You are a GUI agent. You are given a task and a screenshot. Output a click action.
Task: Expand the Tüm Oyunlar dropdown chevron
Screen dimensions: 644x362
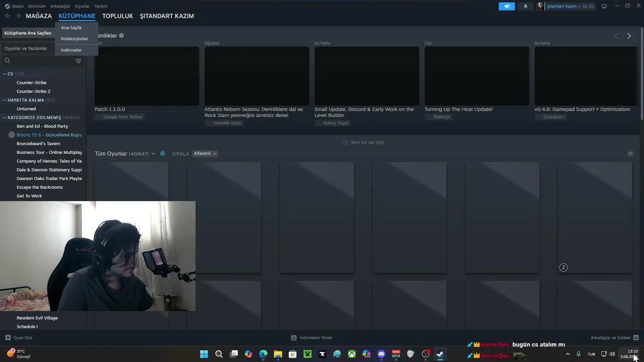click(153, 153)
